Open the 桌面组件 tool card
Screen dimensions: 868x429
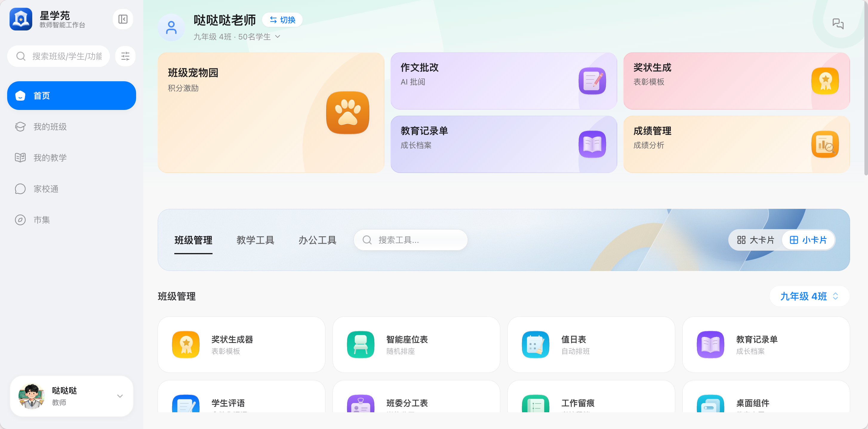(x=766, y=397)
